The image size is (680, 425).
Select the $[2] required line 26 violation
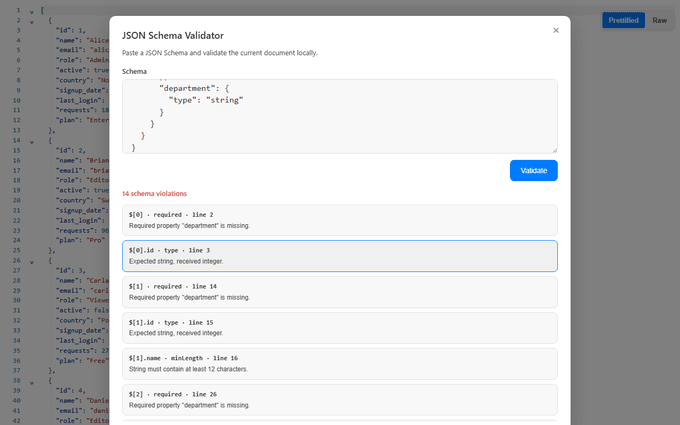pos(340,400)
